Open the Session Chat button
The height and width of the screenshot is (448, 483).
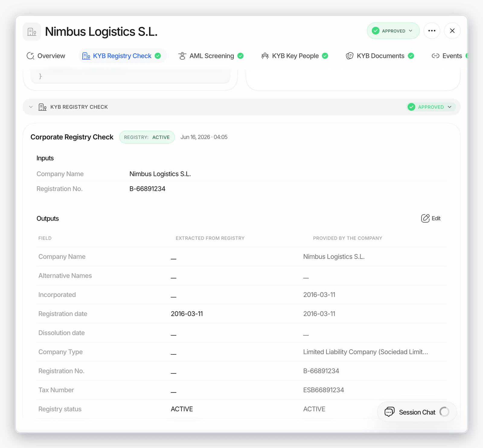click(x=417, y=412)
